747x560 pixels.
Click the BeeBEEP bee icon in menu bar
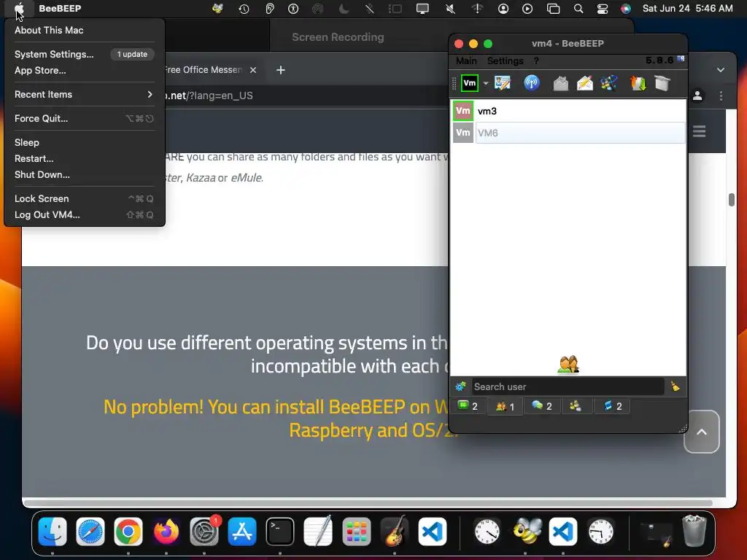pos(217,9)
